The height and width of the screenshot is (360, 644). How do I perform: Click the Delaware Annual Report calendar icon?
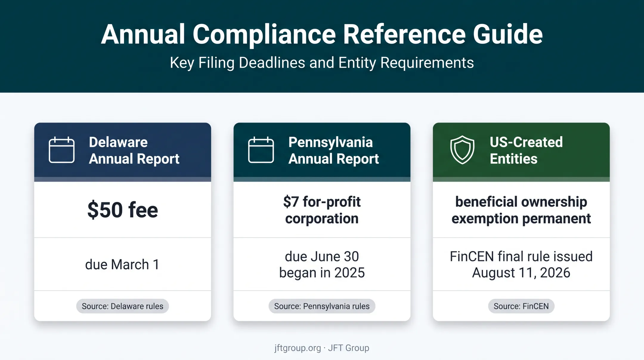tap(61, 150)
